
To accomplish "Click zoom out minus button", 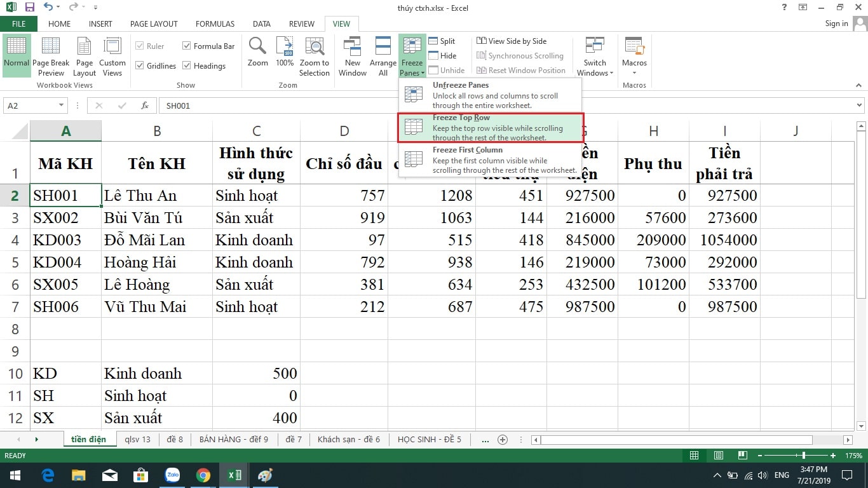I will 759,456.
